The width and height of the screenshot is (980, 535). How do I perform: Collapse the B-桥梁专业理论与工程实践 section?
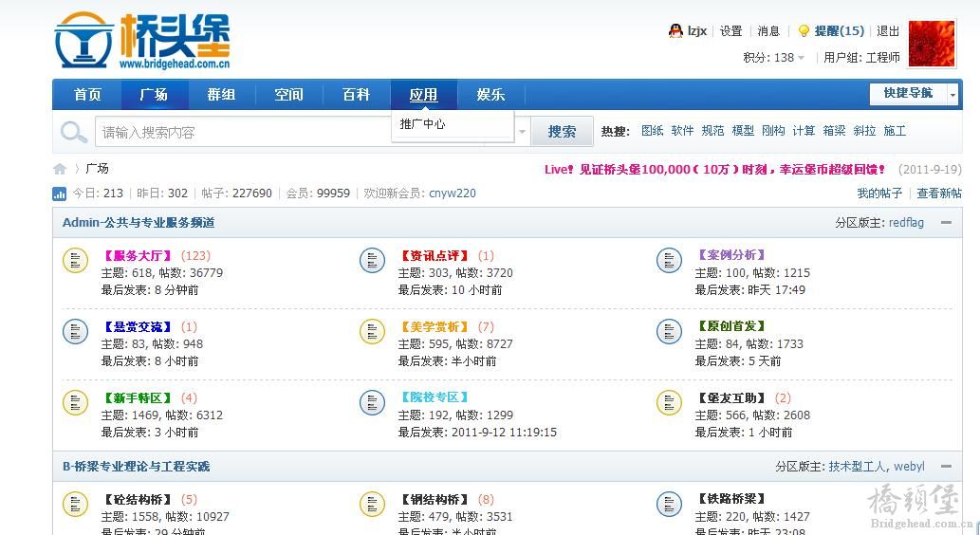tap(946, 467)
